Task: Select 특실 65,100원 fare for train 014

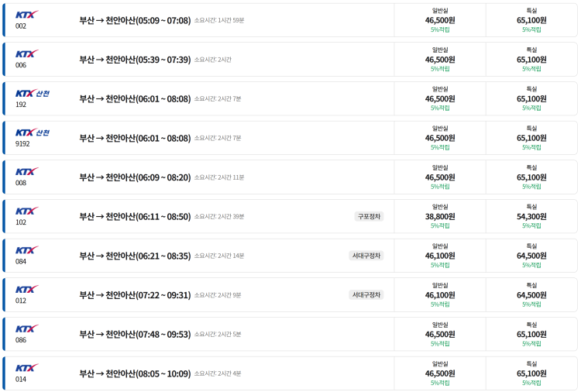Action: pos(531,373)
